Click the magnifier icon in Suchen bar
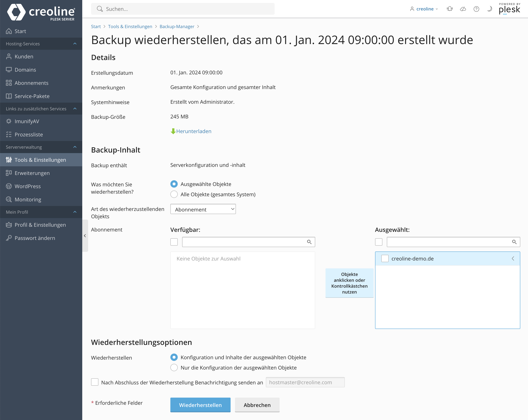This screenshot has height=420, width=528. pyautogui.click(x=100, y=9)
